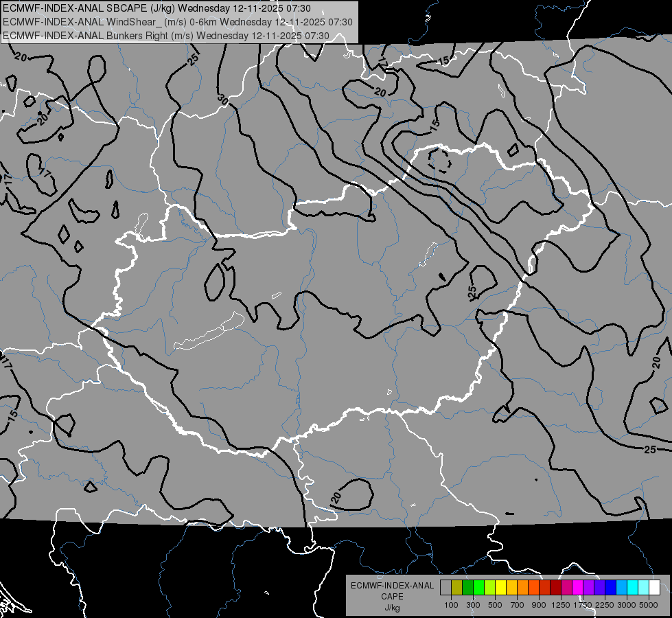Click the pure blue legend swatch
The image size is (672, 618).
611,587
